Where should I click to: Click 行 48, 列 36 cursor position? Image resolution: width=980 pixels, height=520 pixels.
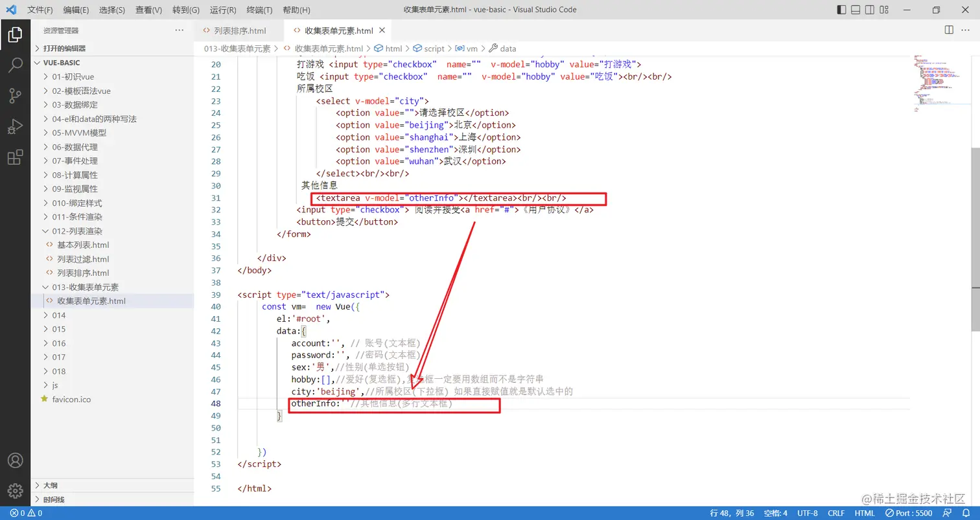pos(732,513)
